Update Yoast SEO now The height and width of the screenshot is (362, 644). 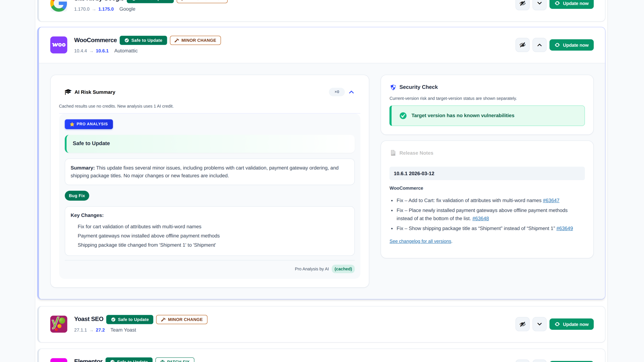571,324
